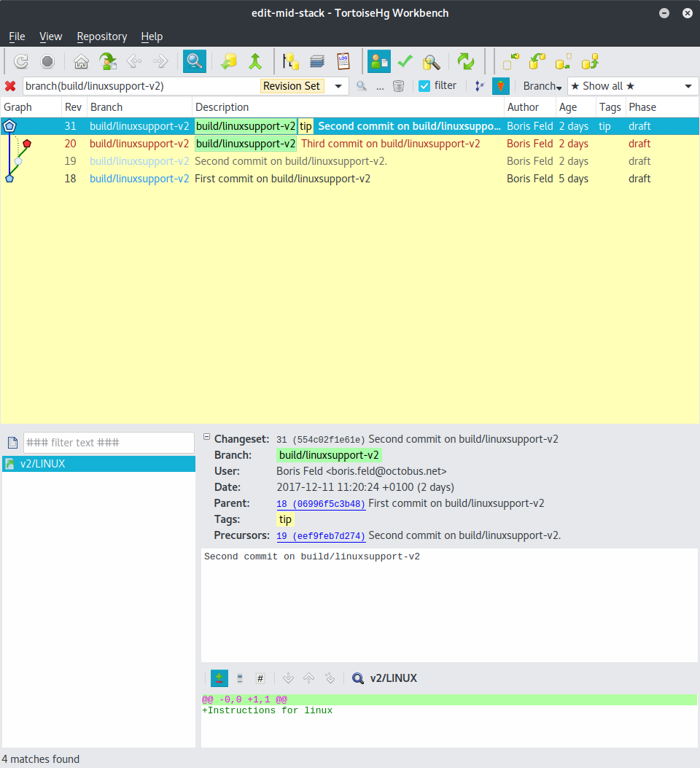Jump to previous diff hunk icon
The image size is (700, 768).
pyautogui.click(x=309, y=678)
